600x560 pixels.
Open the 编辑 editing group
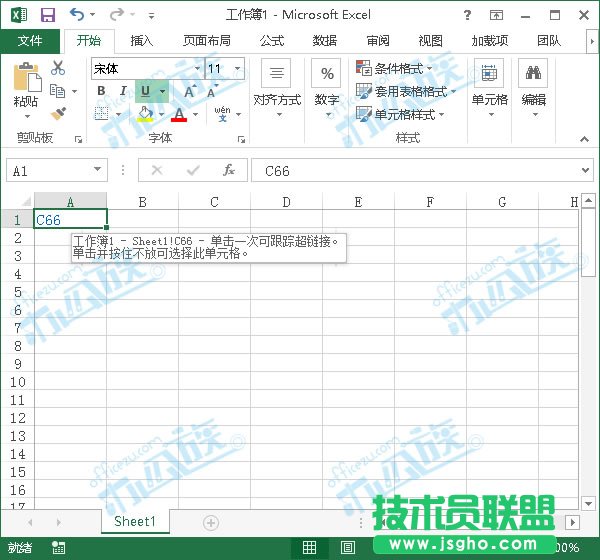[533, 88]
